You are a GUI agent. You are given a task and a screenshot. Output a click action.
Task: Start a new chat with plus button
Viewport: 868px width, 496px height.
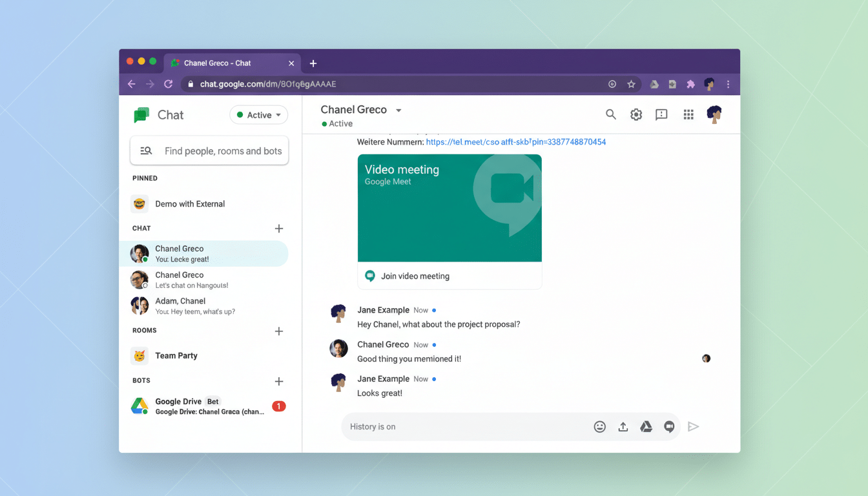279,229
